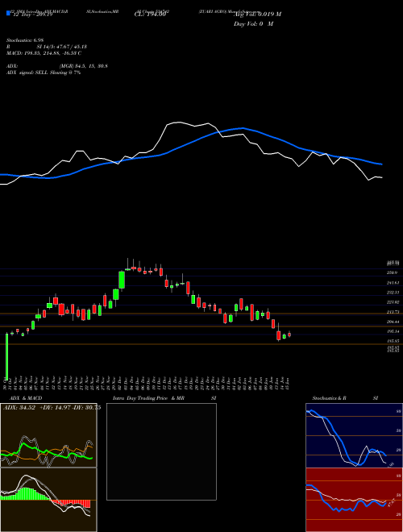The width and height of the screenshot is (403, 532).
Task: Click the 'ADX: 34.52 +DY: 14.97 -DY: 30.75' header
Action: point(52,408)
